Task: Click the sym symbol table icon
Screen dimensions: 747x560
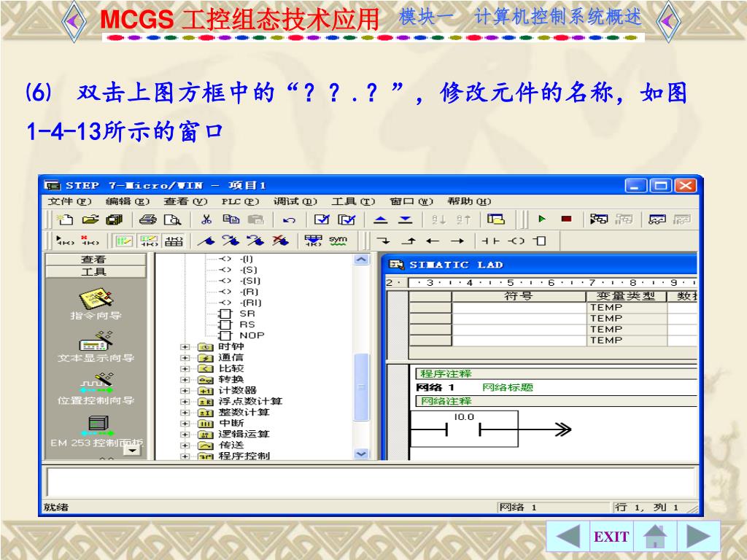Action: [338, 241]
